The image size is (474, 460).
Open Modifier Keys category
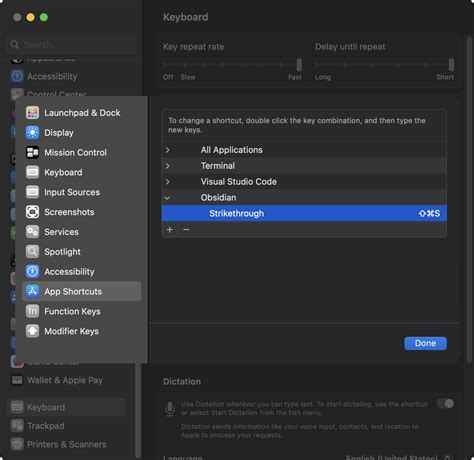point(82,331)
